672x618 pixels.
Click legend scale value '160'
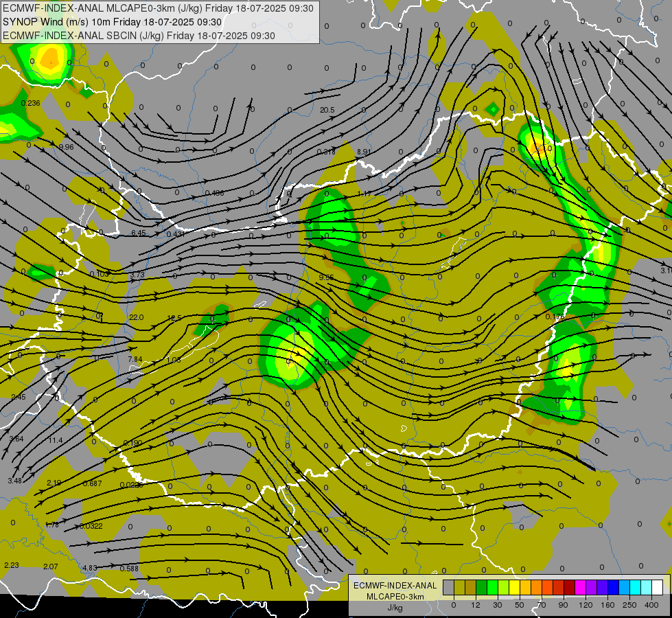tap(607, 605)
